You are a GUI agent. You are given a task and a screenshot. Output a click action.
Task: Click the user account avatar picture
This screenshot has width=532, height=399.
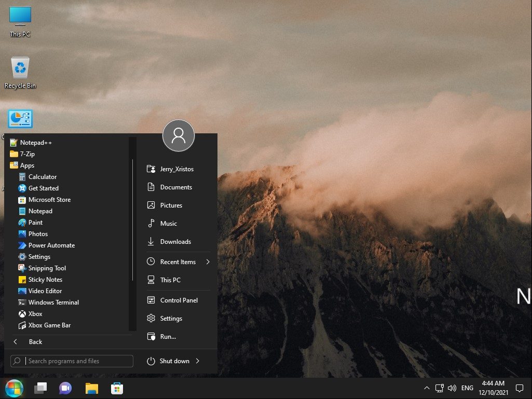pos(178,135)
